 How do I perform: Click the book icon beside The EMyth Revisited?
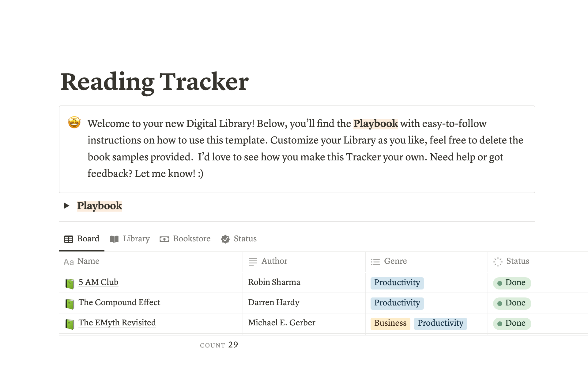[x=70, y=324]
